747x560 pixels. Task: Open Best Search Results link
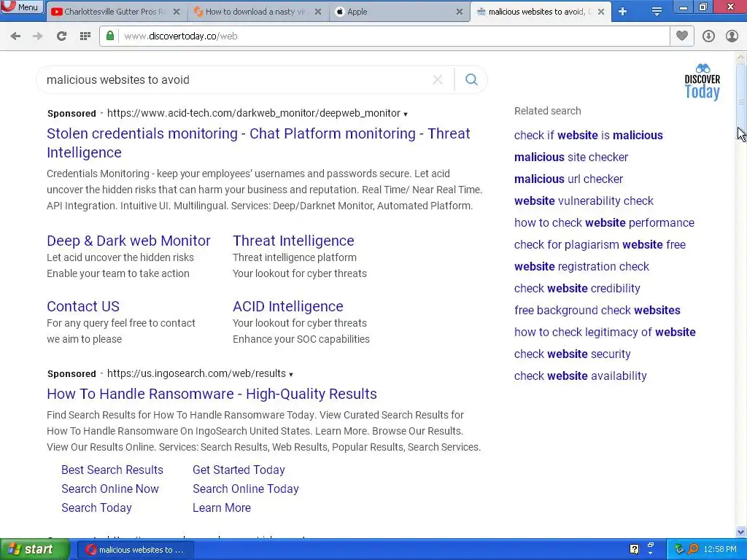click(112, 470)
